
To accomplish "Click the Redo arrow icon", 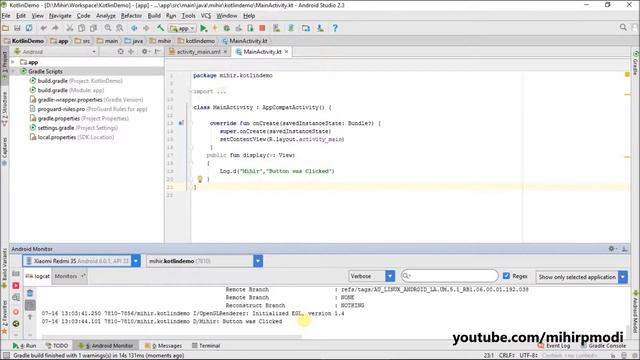I will point(55,28).
